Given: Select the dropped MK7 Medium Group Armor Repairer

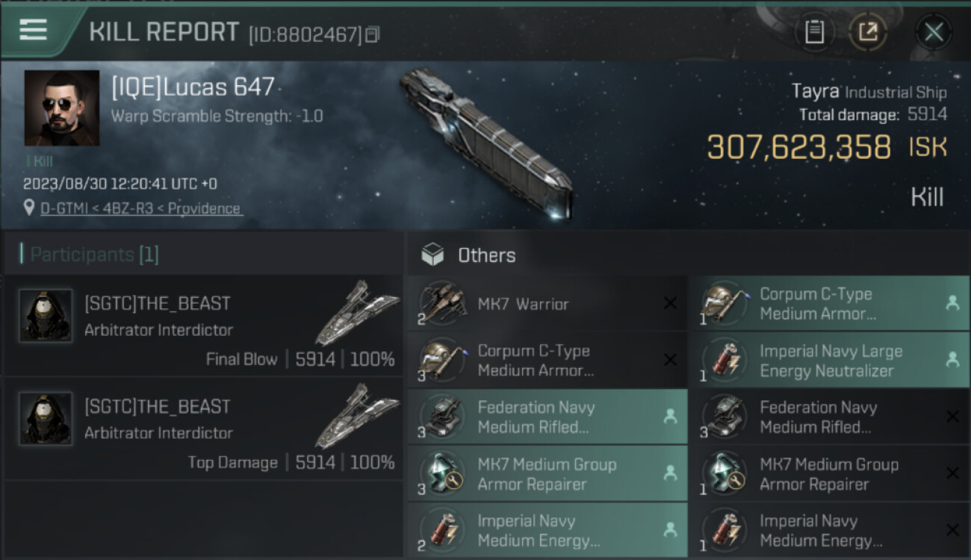Looking at the screenshot, I should 547,473.
